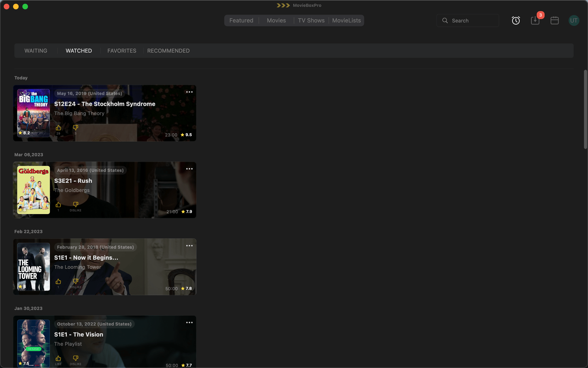Switch to the TV Shows section

(311, 21)
